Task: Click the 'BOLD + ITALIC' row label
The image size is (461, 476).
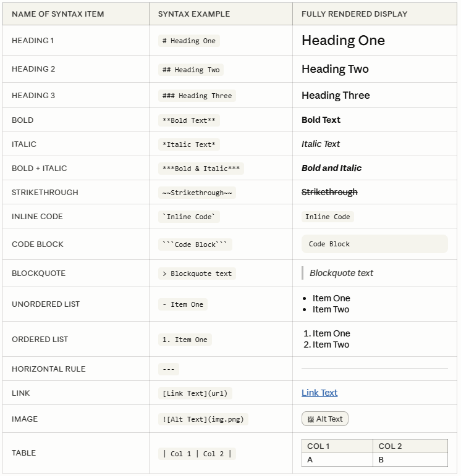Action: (x=39, y=168)
